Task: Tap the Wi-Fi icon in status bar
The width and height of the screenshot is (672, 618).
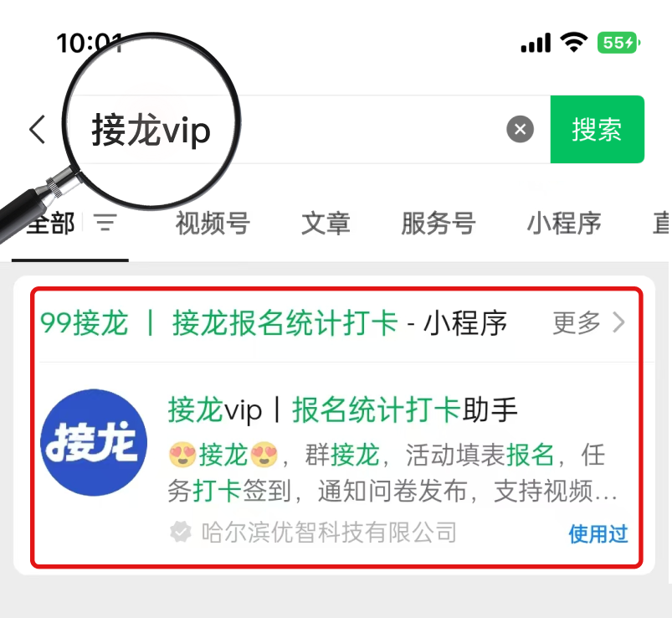Action: (574, 43)
